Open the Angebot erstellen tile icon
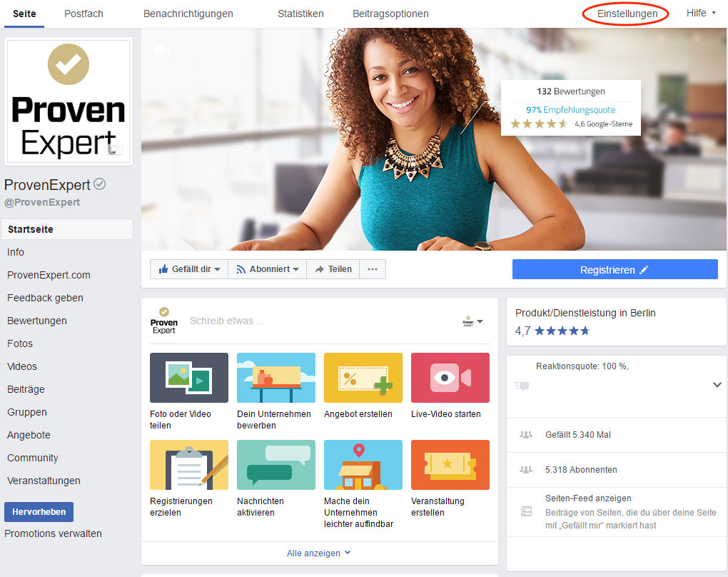 tap(363, 377)
